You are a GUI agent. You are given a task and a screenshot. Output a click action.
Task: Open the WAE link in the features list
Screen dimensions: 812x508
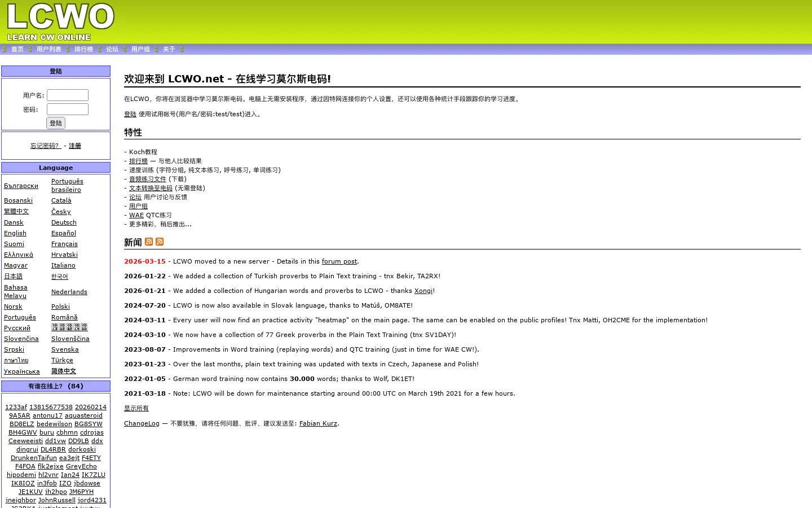136,215
